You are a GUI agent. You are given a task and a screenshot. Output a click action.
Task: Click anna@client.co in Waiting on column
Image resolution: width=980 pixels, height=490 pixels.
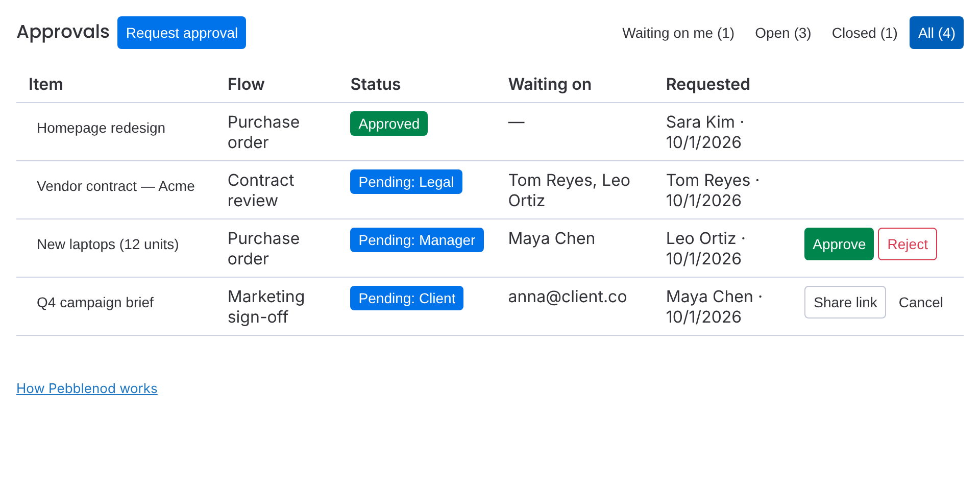568,297
